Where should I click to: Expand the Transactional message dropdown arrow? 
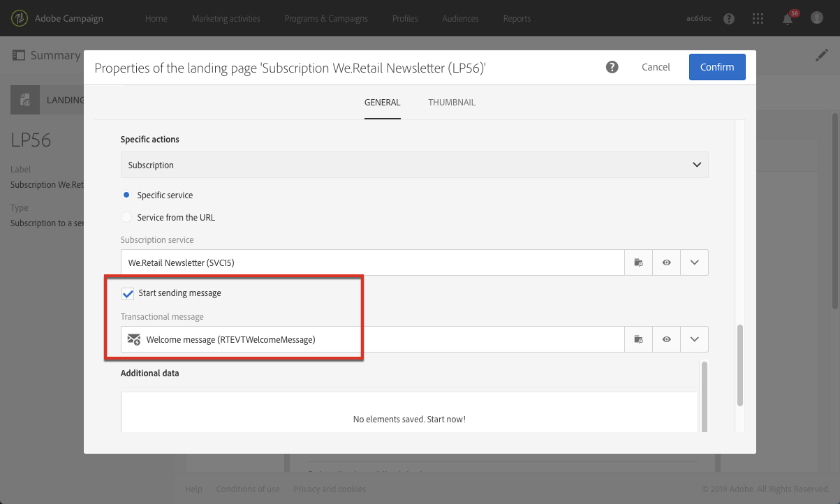click(x=695, y=339)
